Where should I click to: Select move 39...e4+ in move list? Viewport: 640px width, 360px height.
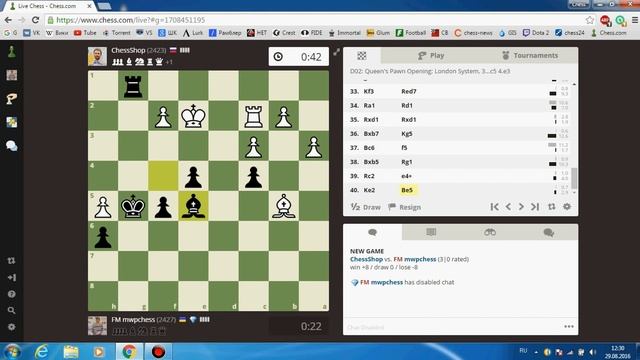click(407, 176)
